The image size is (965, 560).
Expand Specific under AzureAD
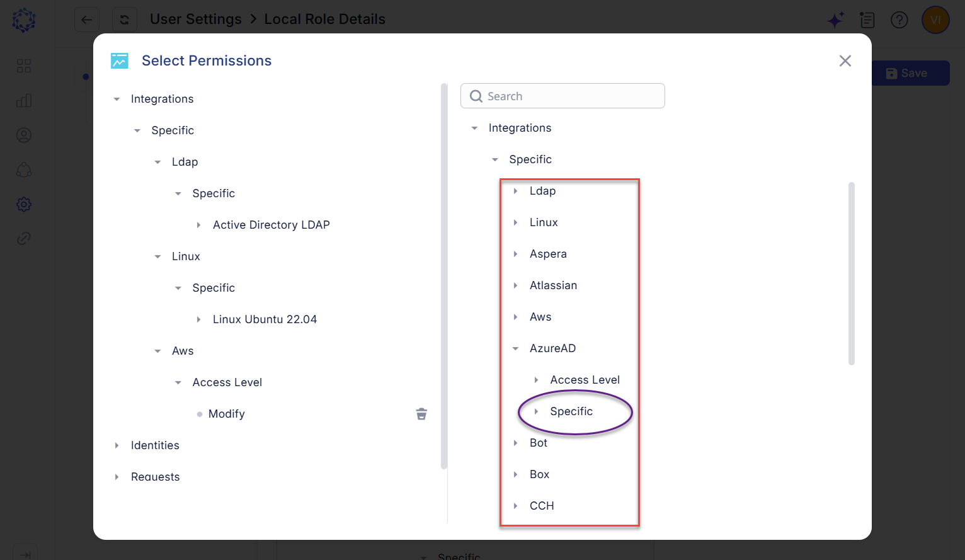pos(536,411)
